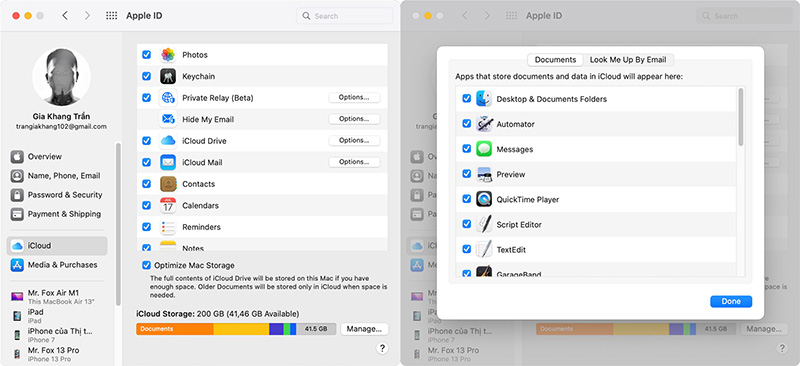Open Options for Hide My Email
The height and width of the screenshot is (366, 800).
354,119
